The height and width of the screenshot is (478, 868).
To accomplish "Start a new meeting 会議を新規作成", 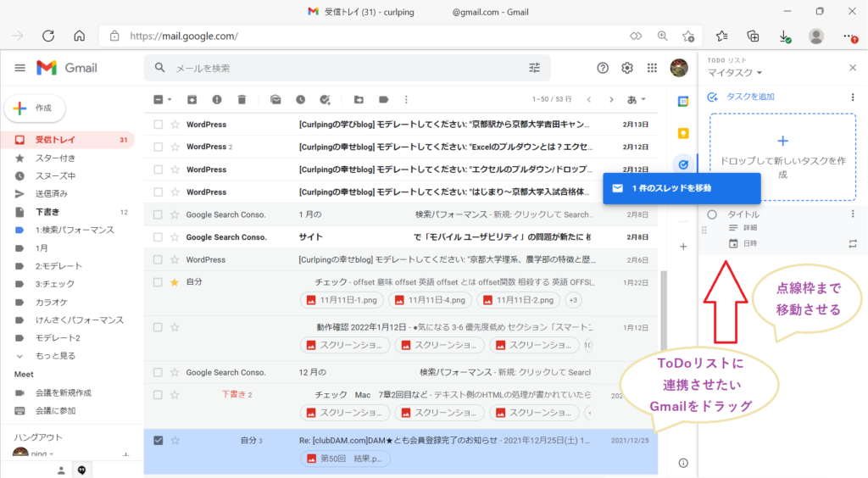I will click(x=63, y=392).
